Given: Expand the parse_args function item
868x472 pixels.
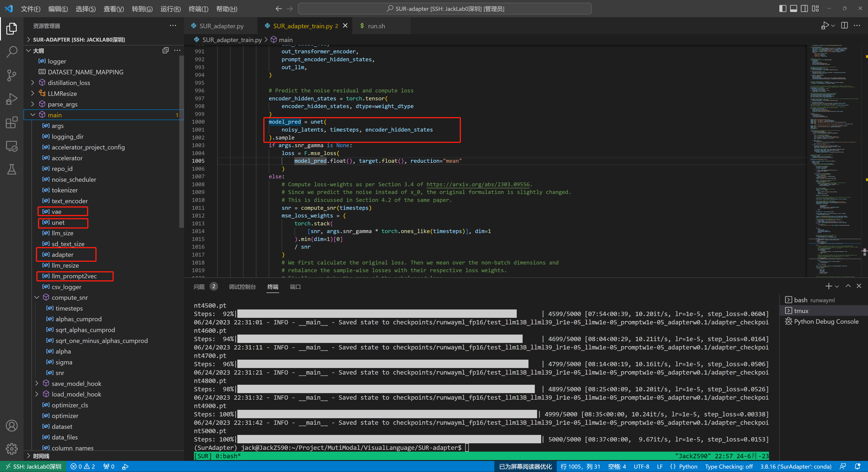Looking at the screenshot, I should 33,104.
